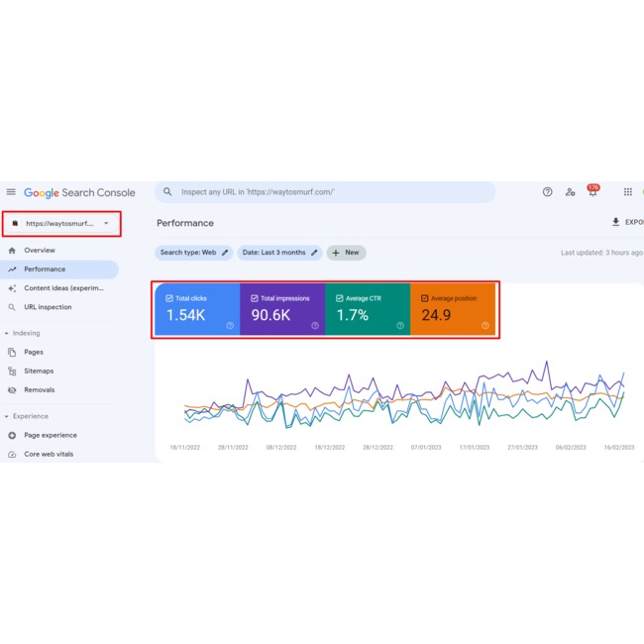
Task: Open the hamburger main menu
Action: 11,192
